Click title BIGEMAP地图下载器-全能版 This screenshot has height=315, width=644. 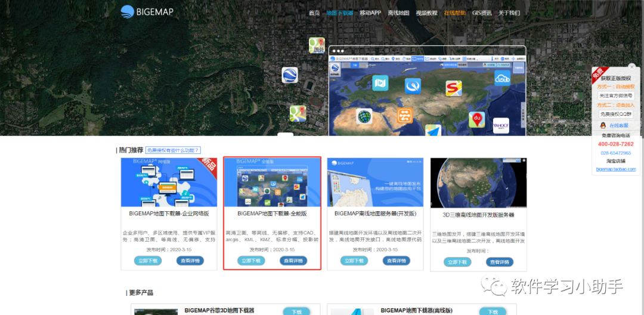coord(272,214)
